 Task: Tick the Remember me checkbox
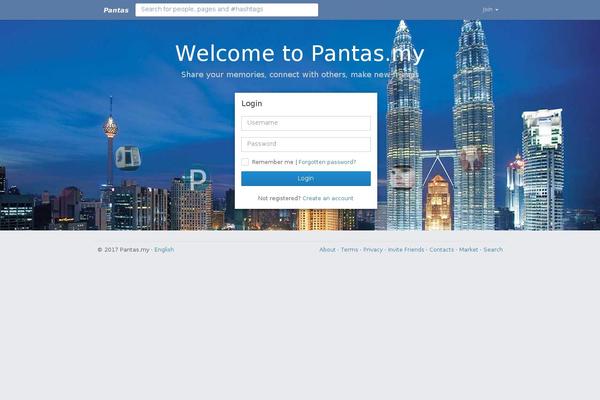[x=245, y=162]
